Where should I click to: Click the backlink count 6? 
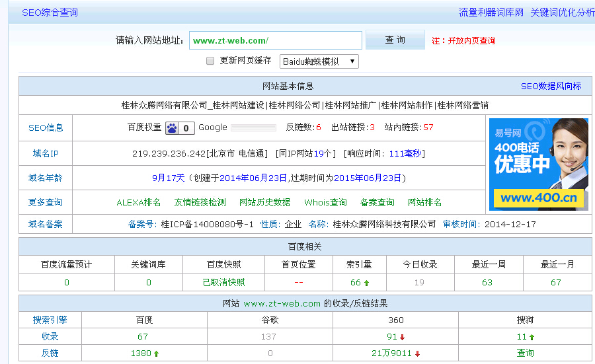(319, 127)
